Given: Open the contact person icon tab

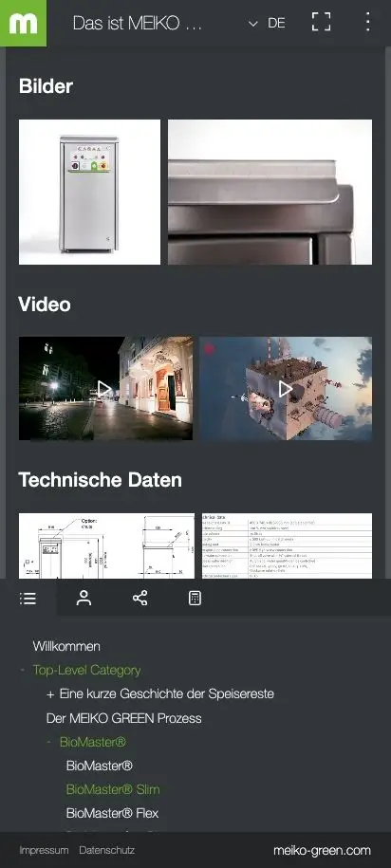Looking at the screenshot, I should tap(84, 598).
